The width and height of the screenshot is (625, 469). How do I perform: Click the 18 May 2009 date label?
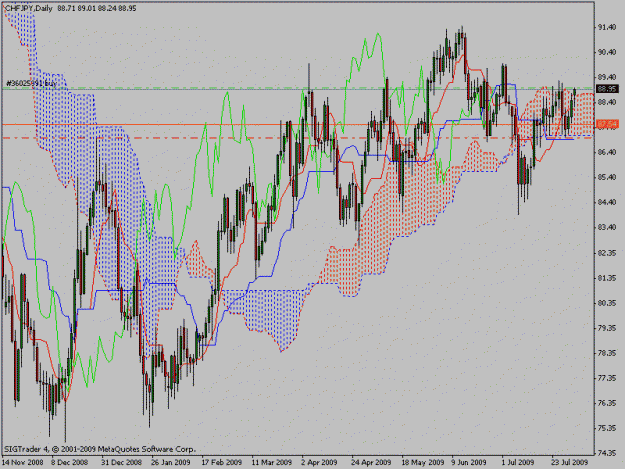[x=422, y=463]
